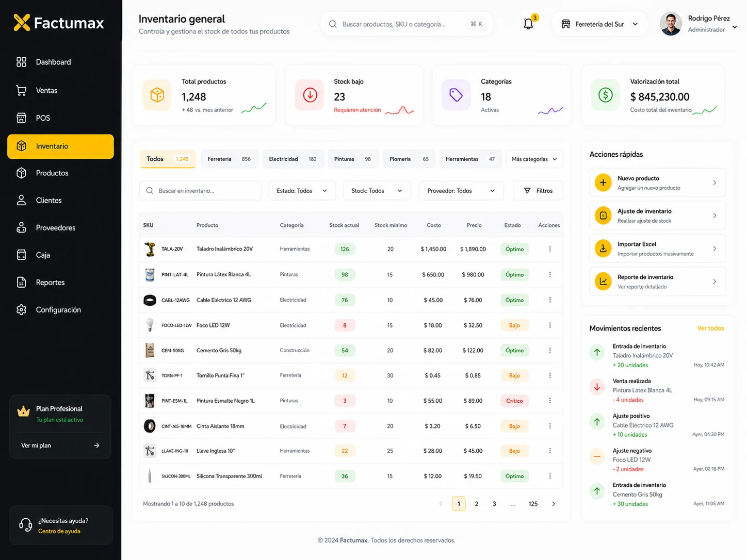Go to page 2 of inventory
Screen dimensions: 747x560
(x=476, y=504)
